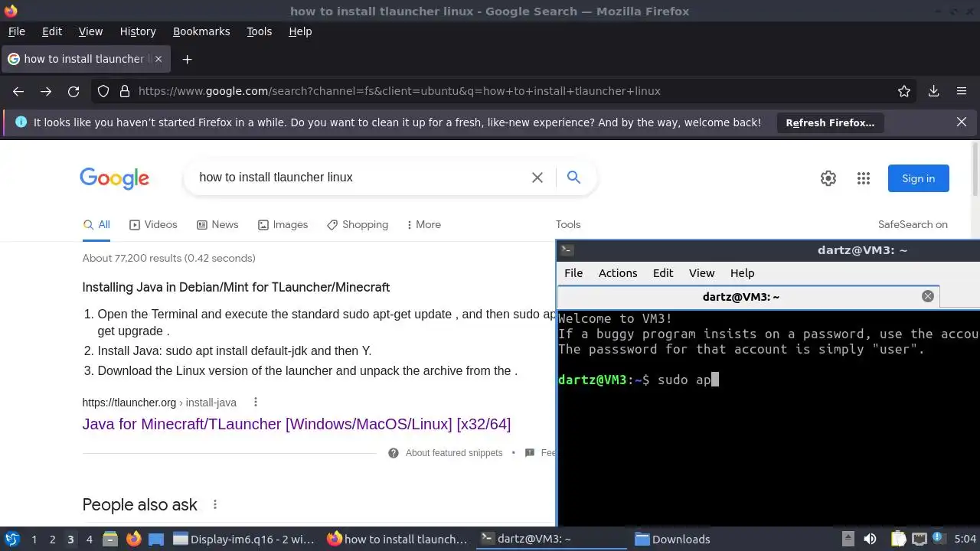Open the Firefox Tools menu
The height and width of the screenshot is (551, 980).
point(259,31)
